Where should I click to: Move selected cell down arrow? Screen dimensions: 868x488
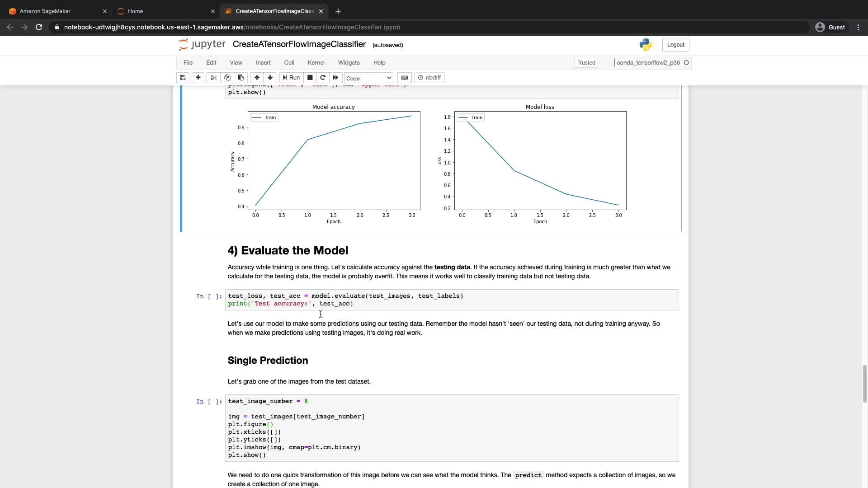[x=270, y=78]
